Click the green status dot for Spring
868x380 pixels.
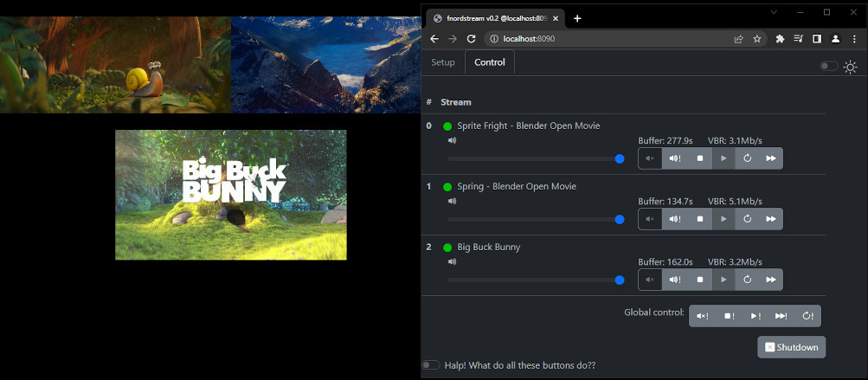tap(447, 187)
